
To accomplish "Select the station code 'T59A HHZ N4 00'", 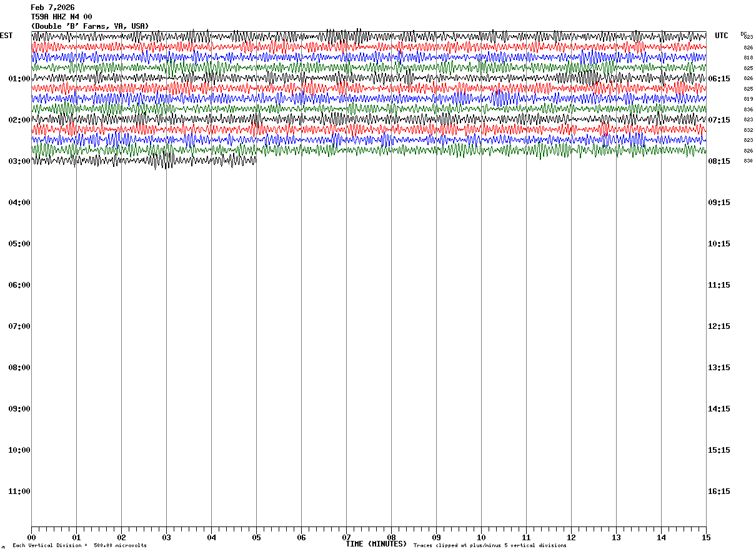I will coord(61,17).
